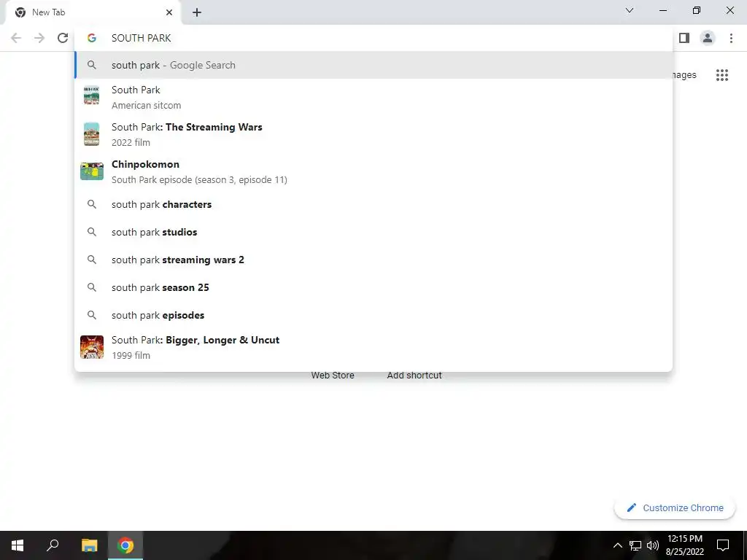Viewport: 747px width, 560px height.
Task: Open a new tab with the plus button
Action: pos(197,12)
